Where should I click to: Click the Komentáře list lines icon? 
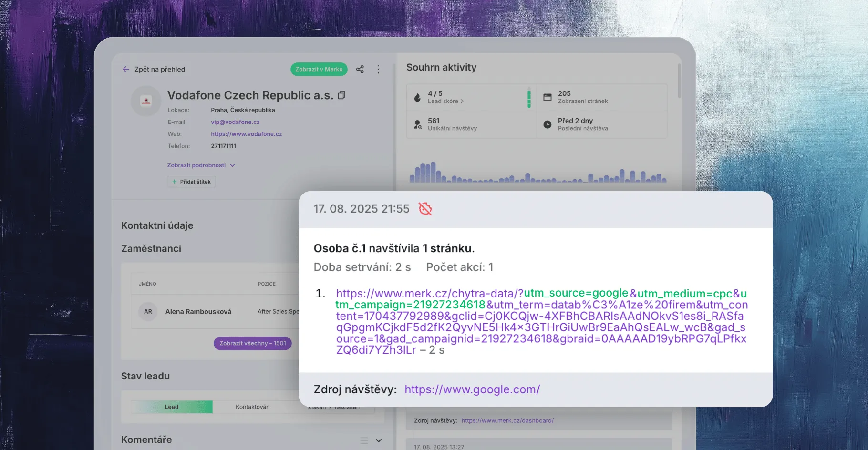[364, 440]
